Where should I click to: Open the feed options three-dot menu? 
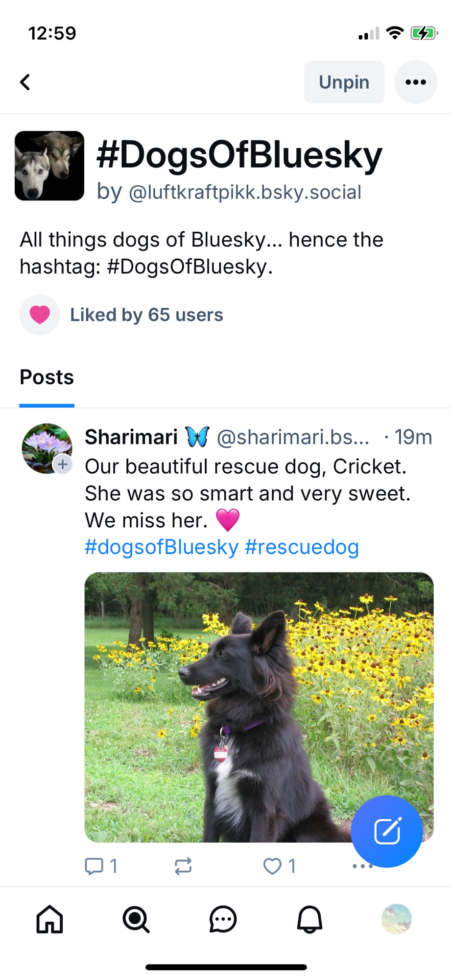(415, 82)
